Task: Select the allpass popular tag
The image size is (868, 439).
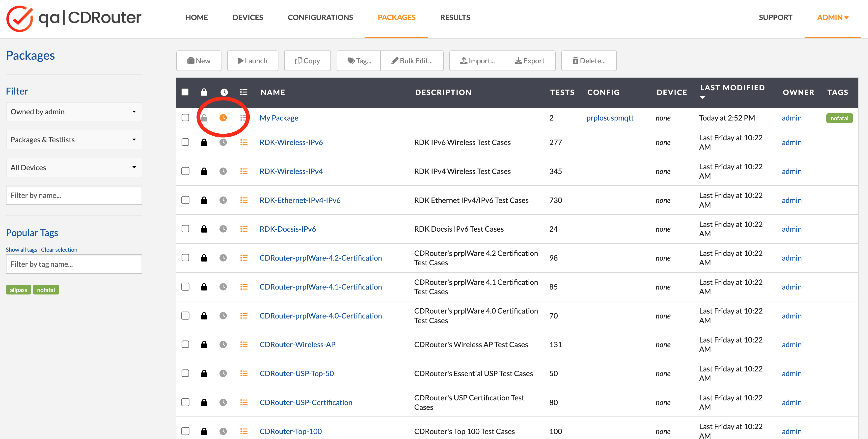Action: [19, 290]
